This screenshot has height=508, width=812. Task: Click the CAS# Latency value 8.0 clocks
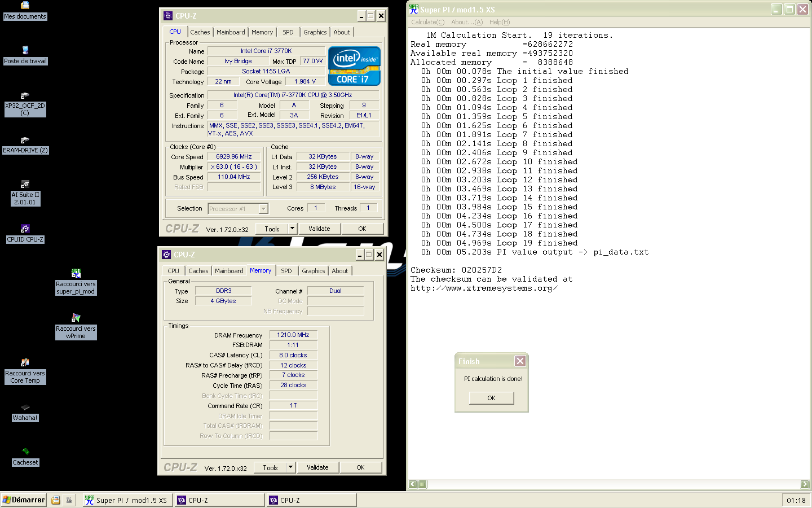click(x=293, y=355)
